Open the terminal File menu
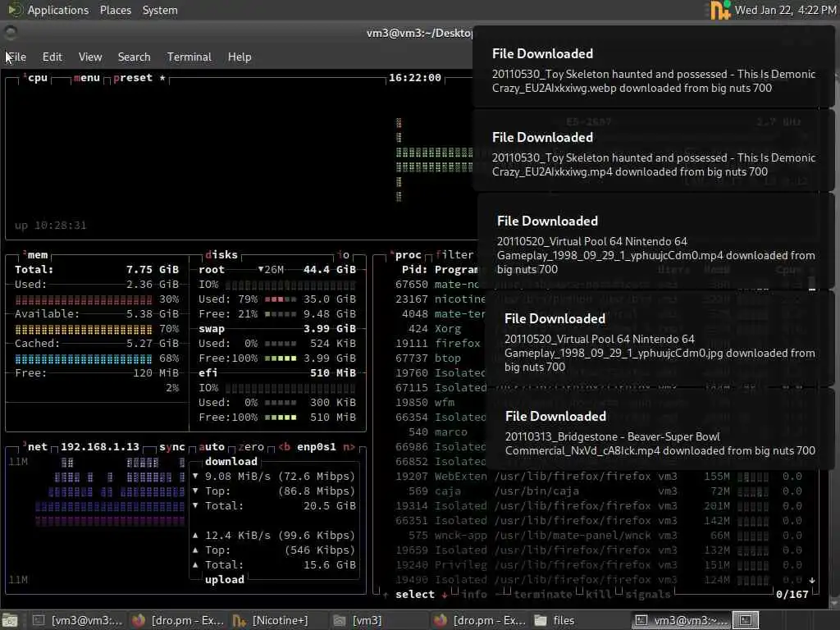This screenshot has height=630, width=840. pos(16,57)
